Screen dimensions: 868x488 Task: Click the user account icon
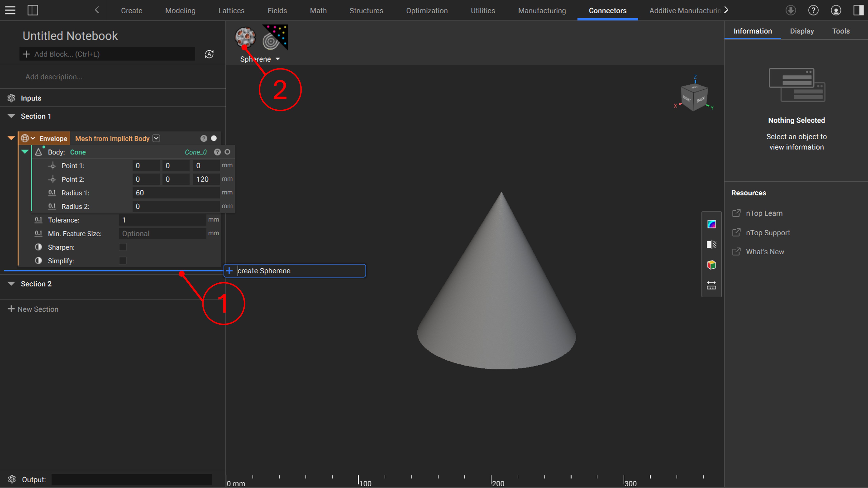[836, 10]
